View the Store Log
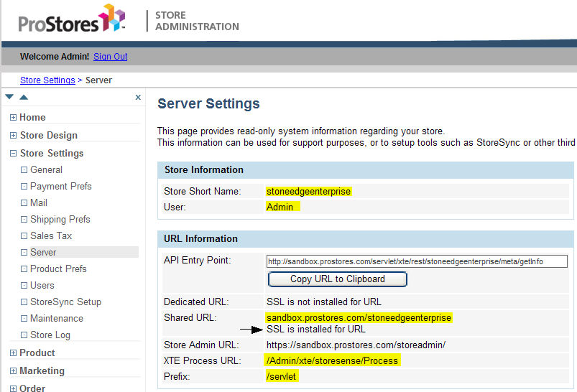Screen dimensions: 577x392 pos(50,335)
